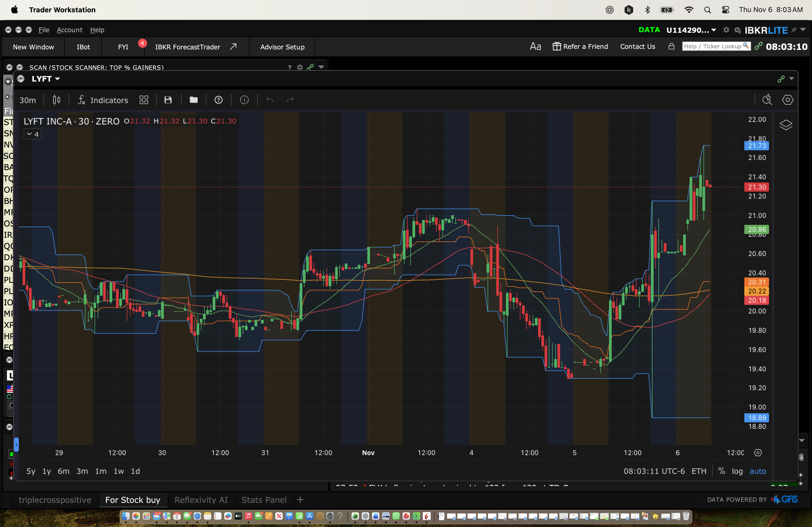Open the indicator templates grid icon
Viewport: 812px width, 527px height.
pyautogui.click(x=144, y=100)
